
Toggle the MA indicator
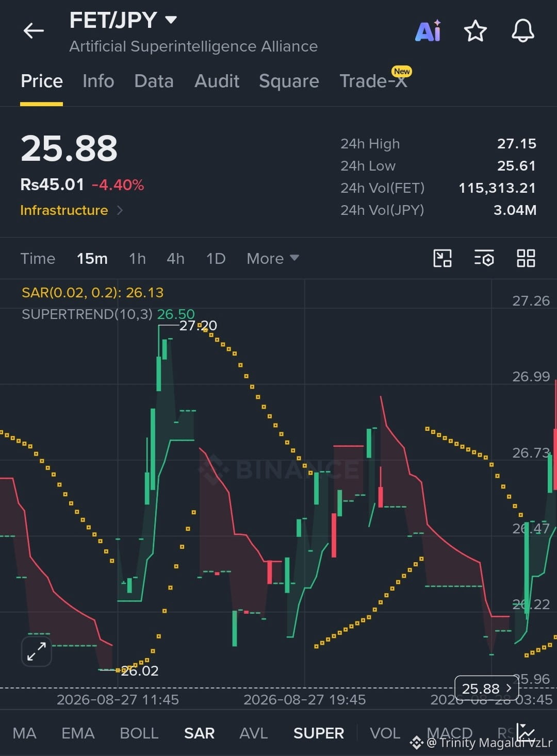coord(24,733)
